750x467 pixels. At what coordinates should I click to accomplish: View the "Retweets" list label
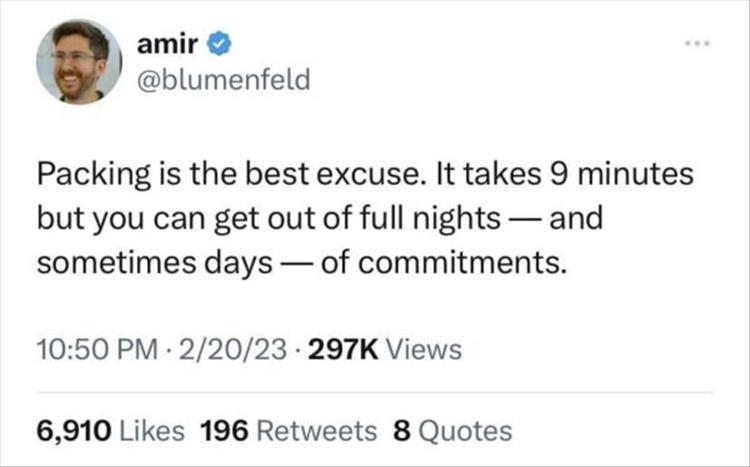(317, 430)
